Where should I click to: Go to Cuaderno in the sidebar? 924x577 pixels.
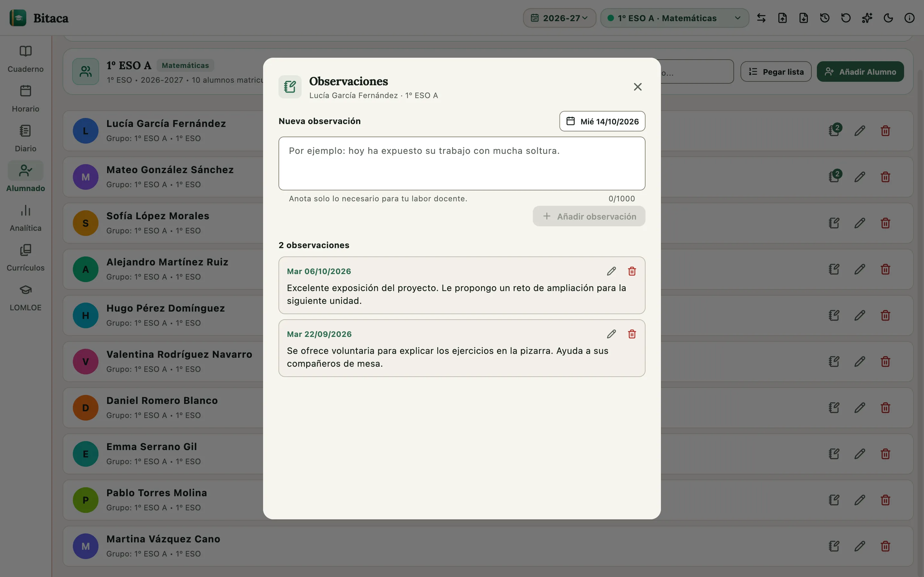tap(26, 59)
